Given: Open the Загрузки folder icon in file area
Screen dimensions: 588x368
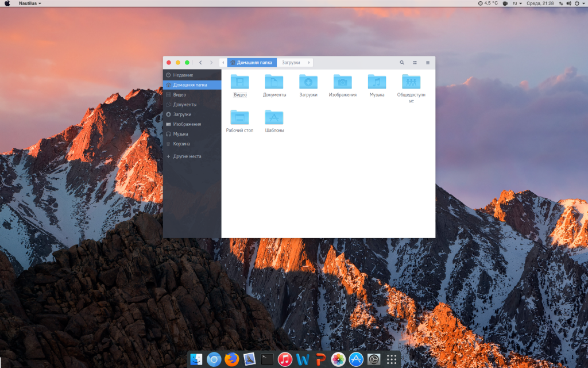Looking at the screenshot, I should pyautogui.click(x=308, y=82).
